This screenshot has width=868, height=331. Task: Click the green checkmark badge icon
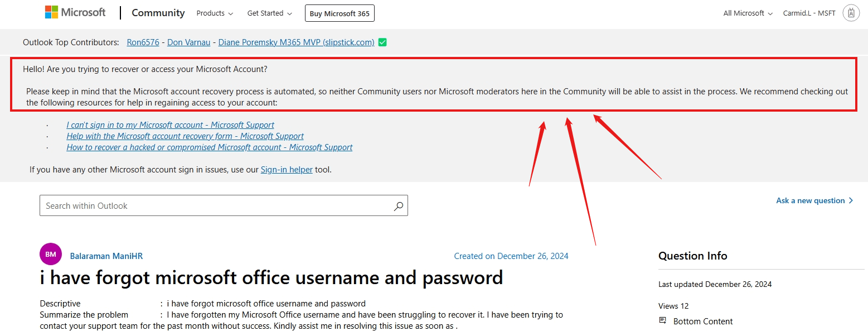pyautogui.click(x=382, y=42)
